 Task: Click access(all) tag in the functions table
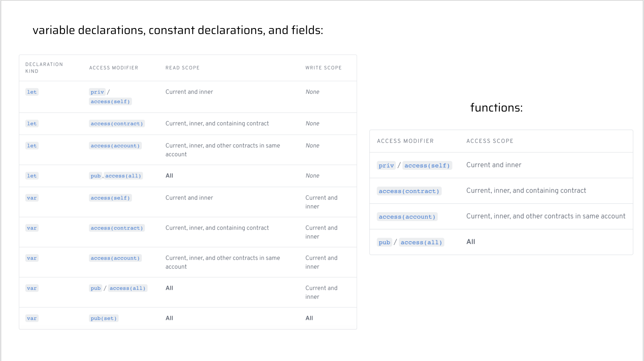click(421, 242)
